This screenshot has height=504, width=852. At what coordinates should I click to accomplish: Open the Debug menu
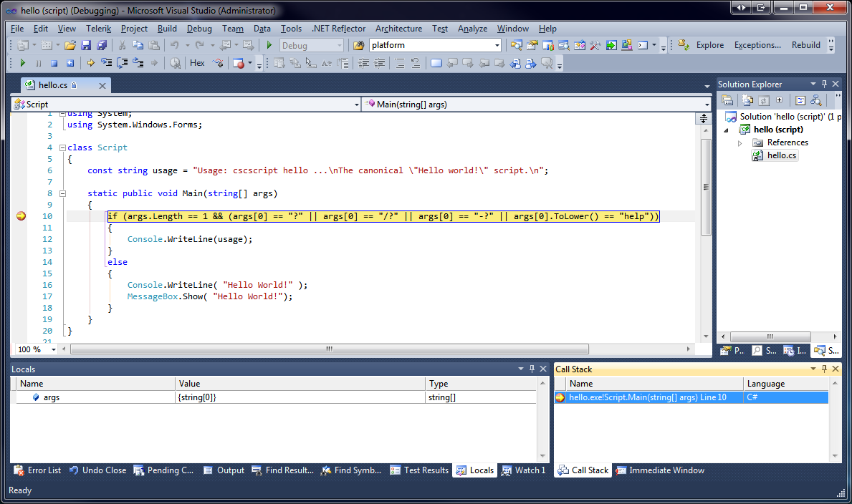199,28
